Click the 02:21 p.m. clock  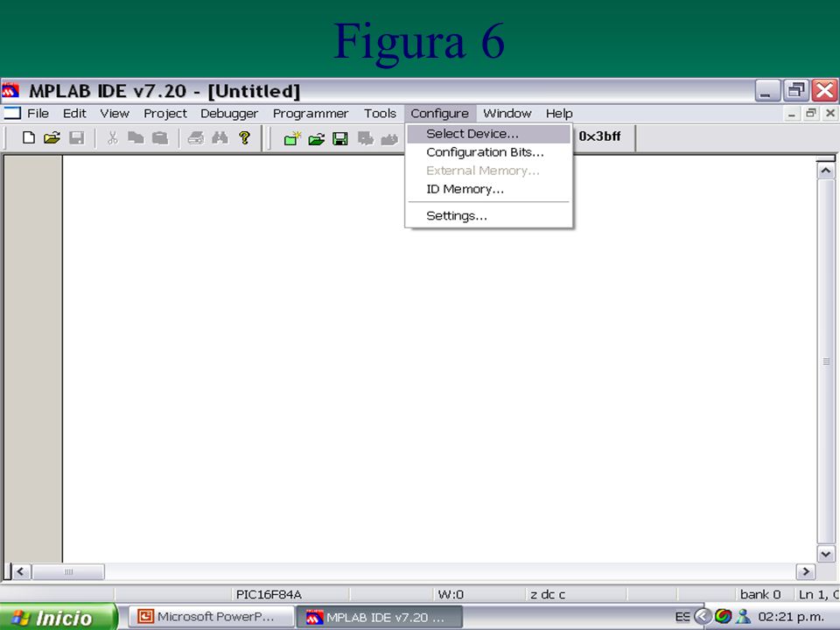point(791,617)
